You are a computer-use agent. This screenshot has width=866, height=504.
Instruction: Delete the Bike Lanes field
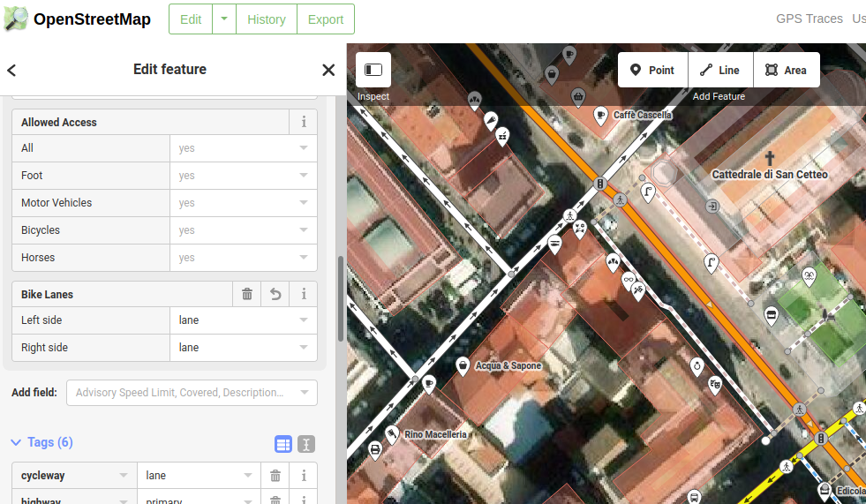247,294
